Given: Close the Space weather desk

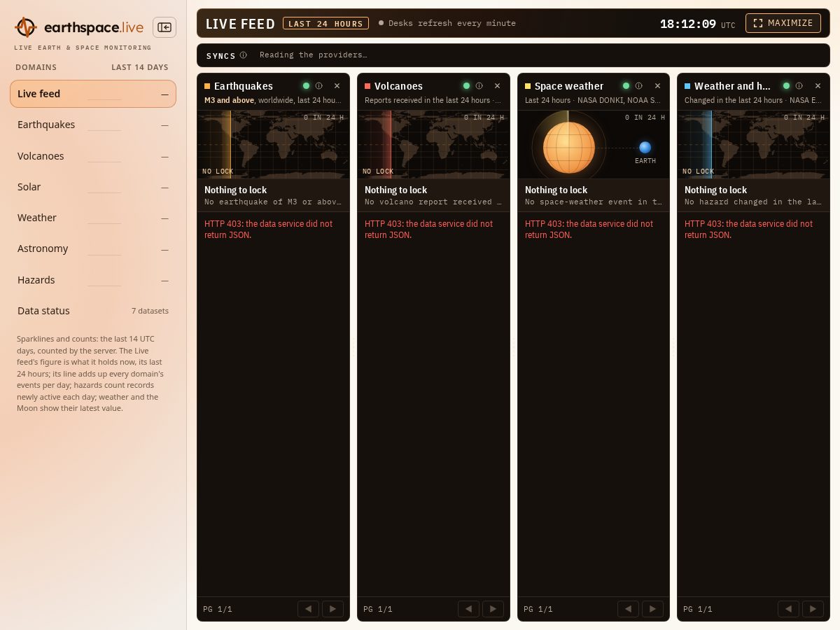Looking at the screenshot, I should (657, 86).
